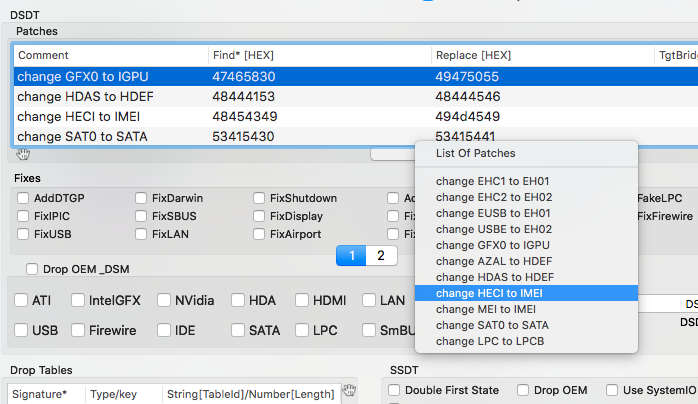Click Find hex value 53415430
Image resolution: width=698 pixels, height=404 pixels.
pyautogui.click(x=243, y=136)
